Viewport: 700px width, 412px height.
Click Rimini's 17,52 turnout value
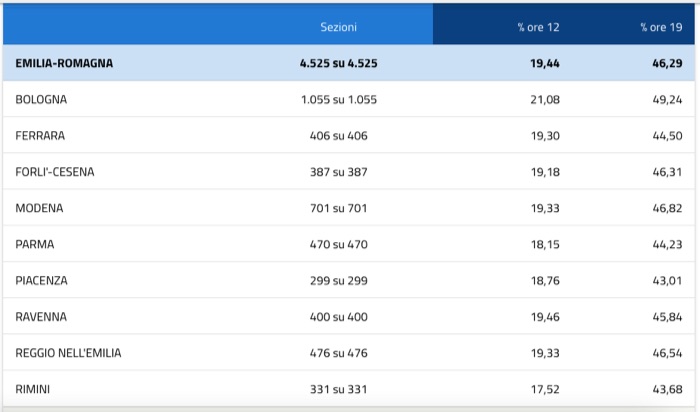click(x=546, y=389)
